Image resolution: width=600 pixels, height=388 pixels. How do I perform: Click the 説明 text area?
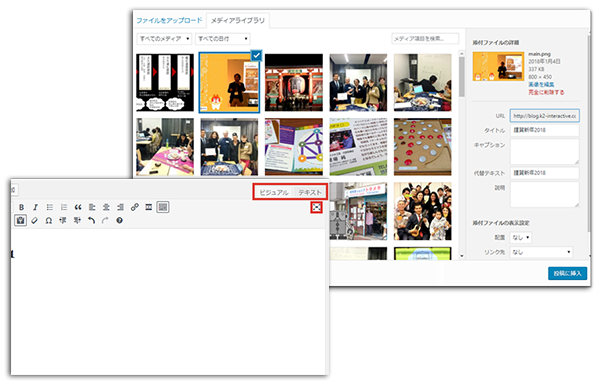click(x=545, y=195)
